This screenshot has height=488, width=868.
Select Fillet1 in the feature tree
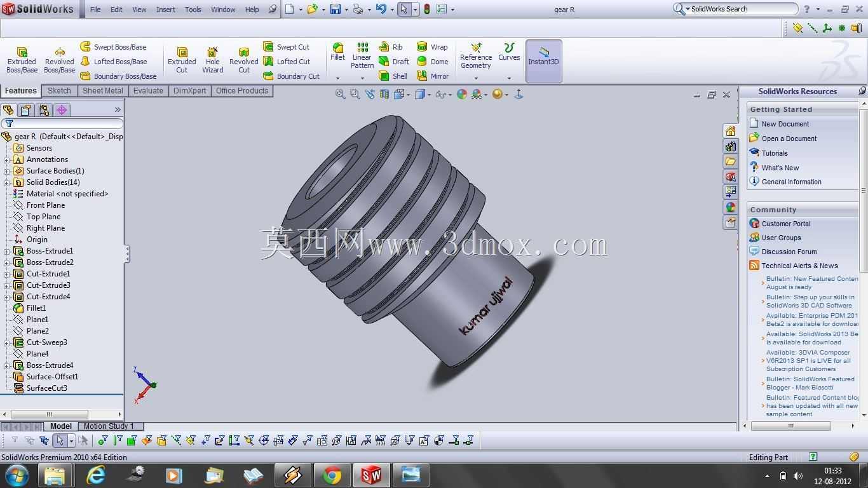pyautogui.click(x=36, y=308)
